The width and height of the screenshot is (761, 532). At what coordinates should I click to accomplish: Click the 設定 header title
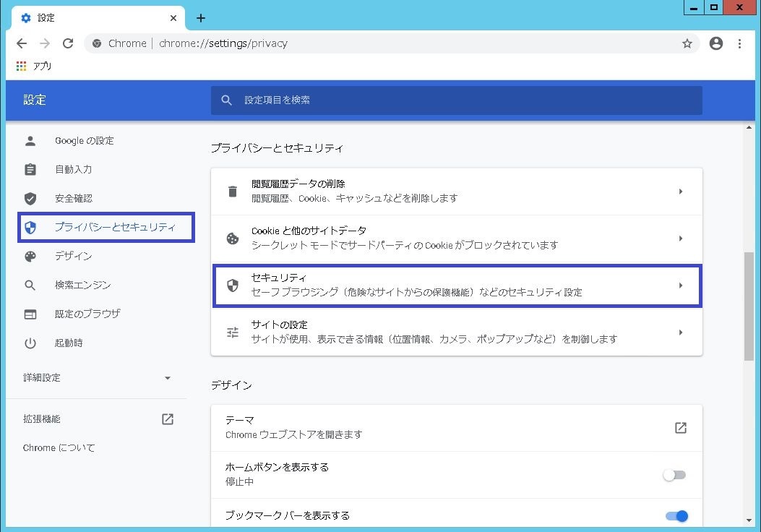35,100
